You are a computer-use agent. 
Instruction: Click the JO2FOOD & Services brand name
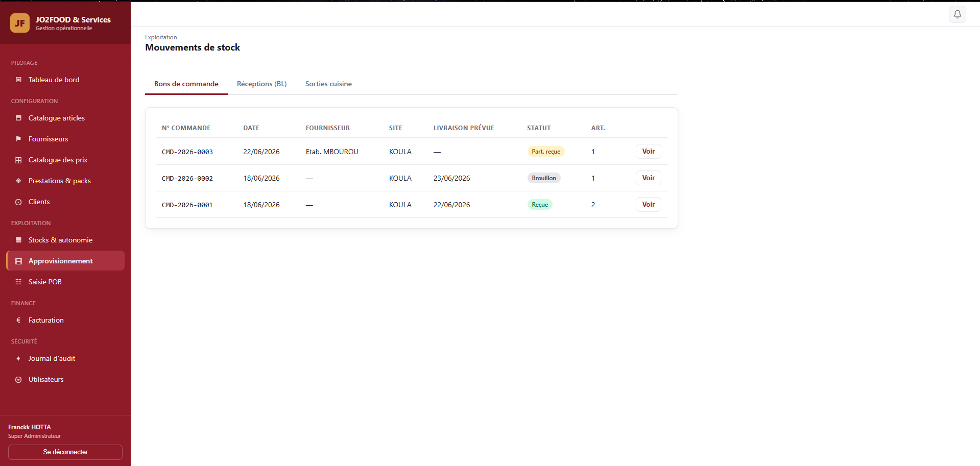coord(73,19)
